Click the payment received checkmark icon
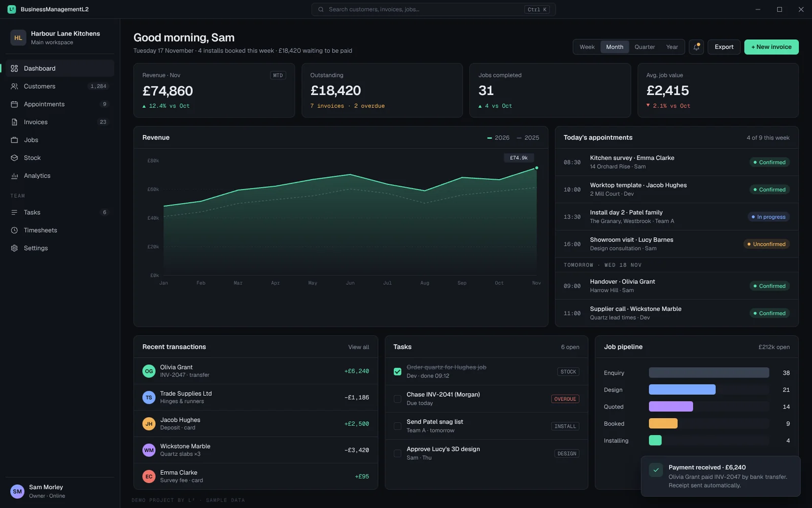Screen dimensions: 812x508 (x=656, y=470)
